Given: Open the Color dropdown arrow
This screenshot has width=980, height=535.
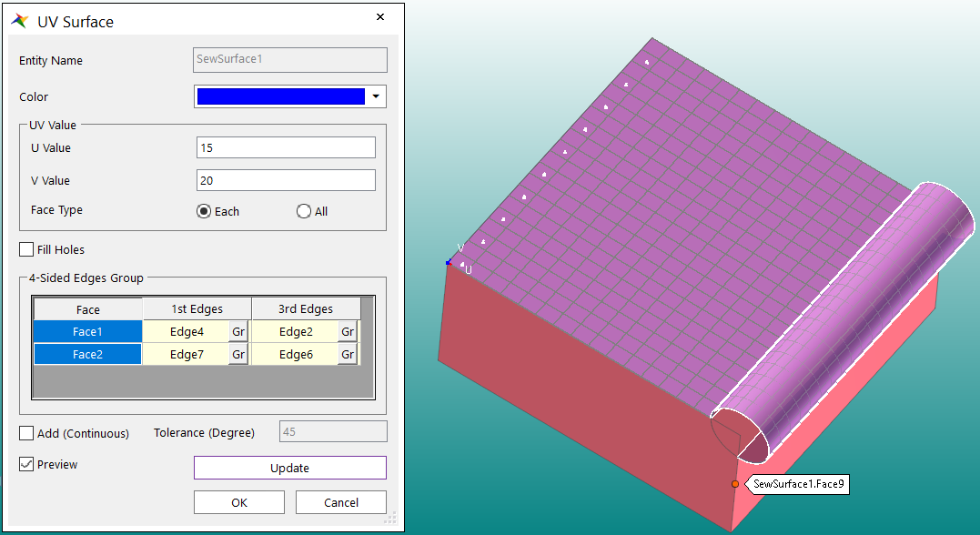Looking at the screenshot, I should click(376, 96).
